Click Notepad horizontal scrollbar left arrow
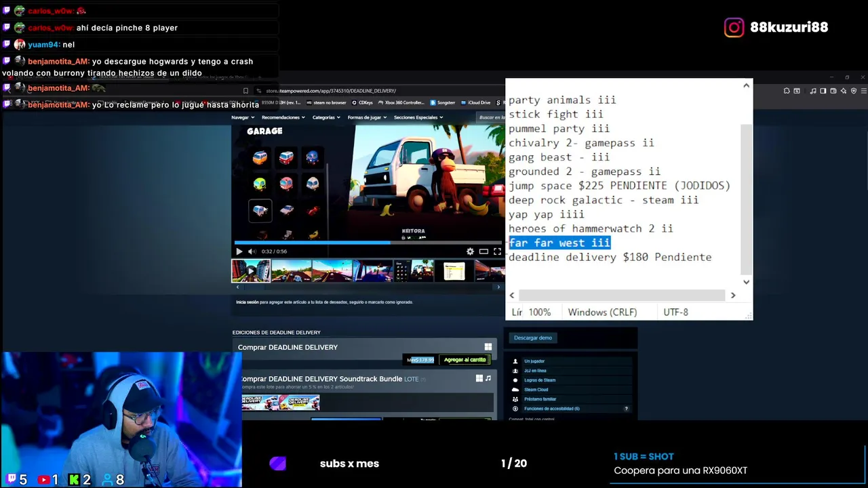This screenshot has width=868, height=488. point(512,296)
